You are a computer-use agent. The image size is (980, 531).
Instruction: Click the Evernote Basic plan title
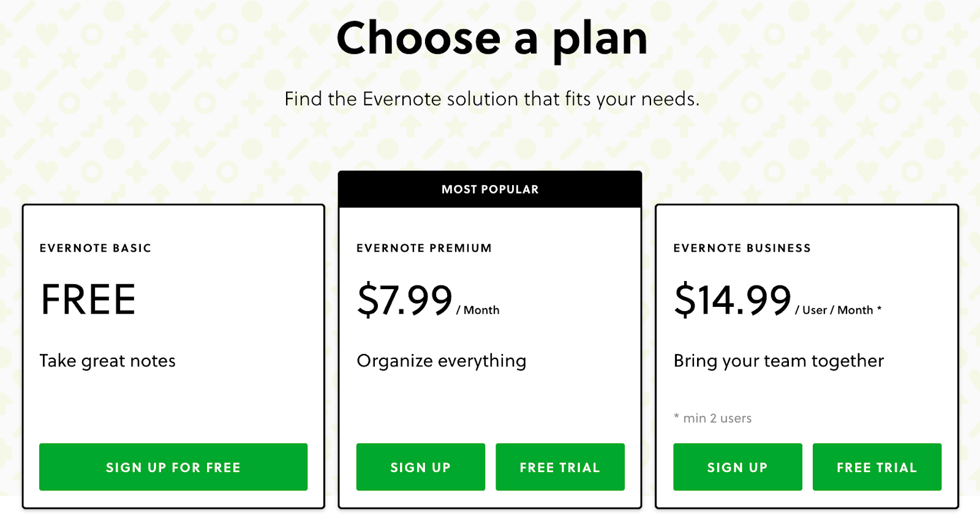[x=96, y=248]
